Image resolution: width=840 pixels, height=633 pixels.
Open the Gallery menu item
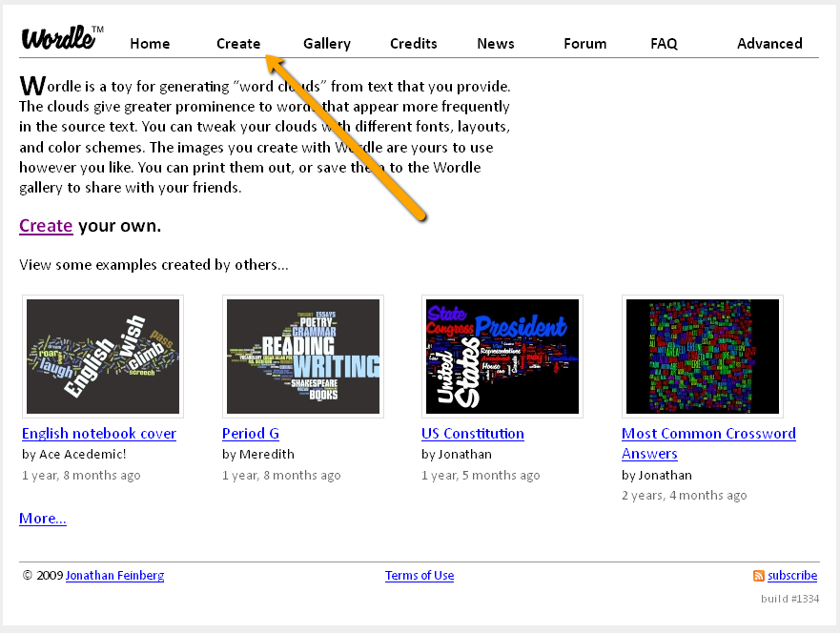click(x=327, y=44)
